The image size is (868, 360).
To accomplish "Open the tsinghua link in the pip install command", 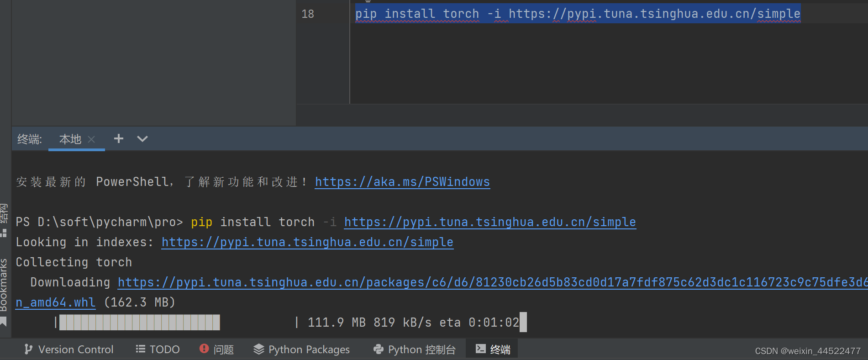I will [490, 222].
